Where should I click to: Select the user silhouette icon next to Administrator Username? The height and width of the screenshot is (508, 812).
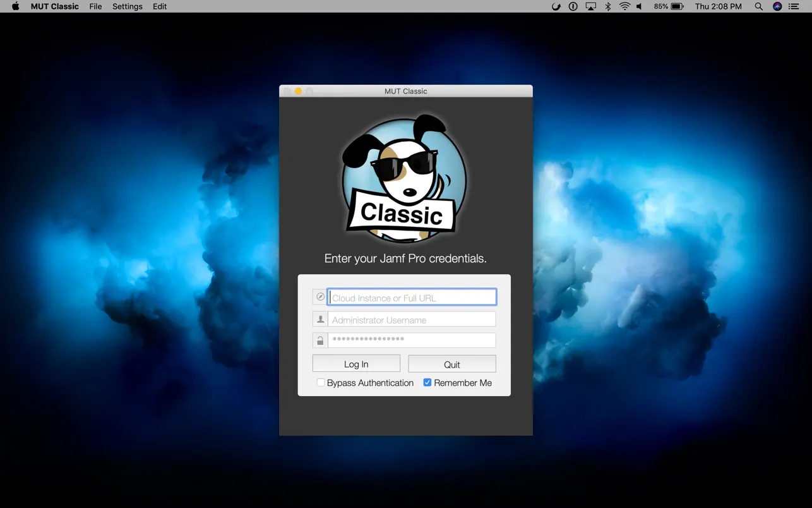pos(320,318)
